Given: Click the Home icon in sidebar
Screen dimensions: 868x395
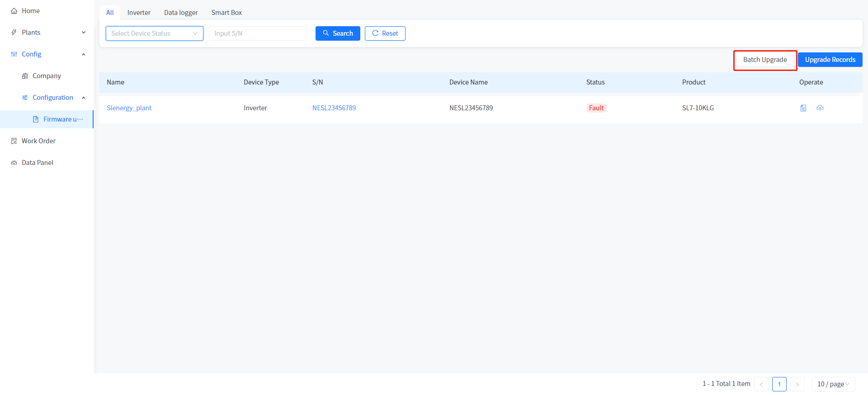Looking at the screenshot, I should (x=14, y=11).
